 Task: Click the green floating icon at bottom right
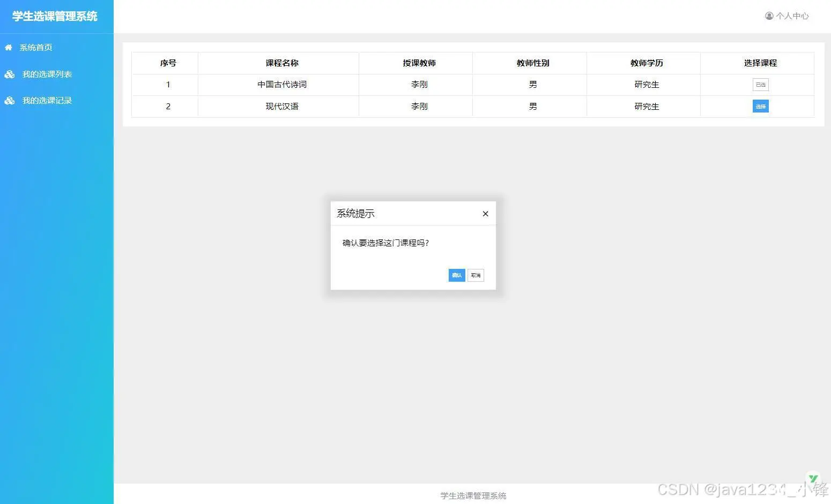pyautogui.click(x=813, y=478)
